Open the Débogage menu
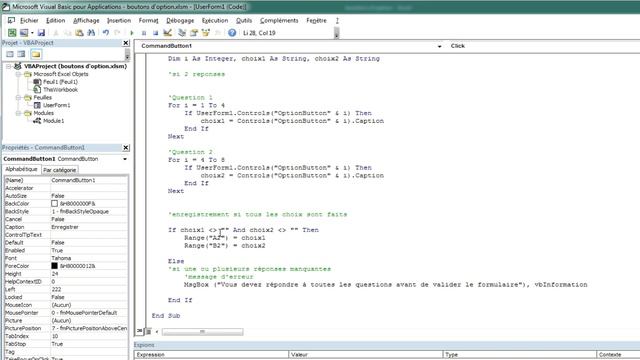Viewport: 640px width, 360px height. (x=180, y=20)
